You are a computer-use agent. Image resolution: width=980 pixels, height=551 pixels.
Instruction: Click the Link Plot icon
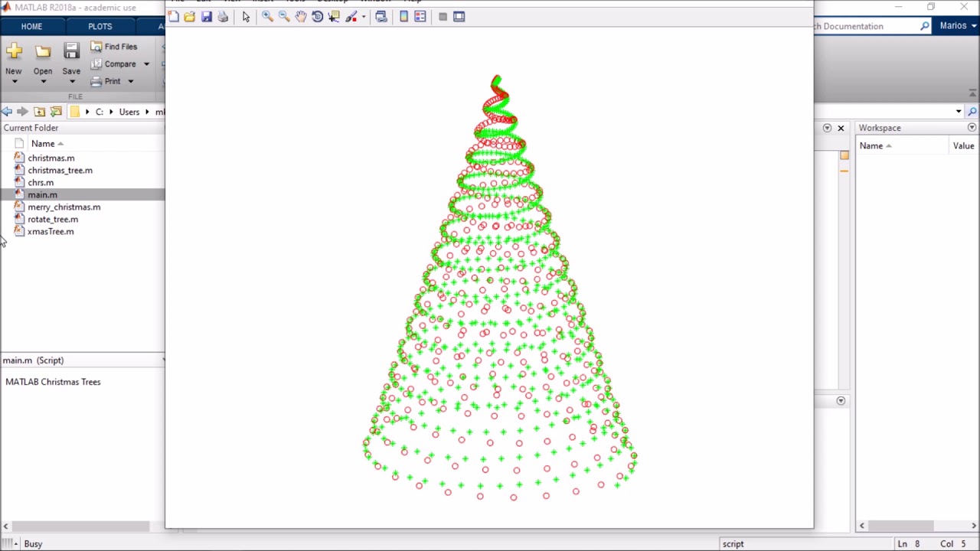tap(381, 17)
